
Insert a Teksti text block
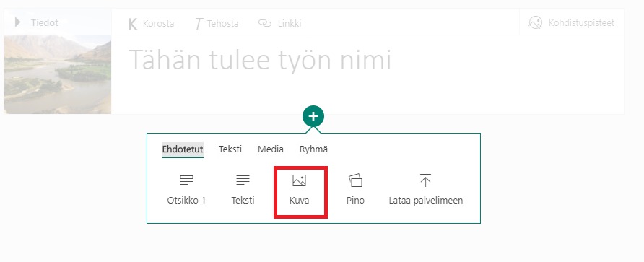pyautogui.click(x=243, y=190)
